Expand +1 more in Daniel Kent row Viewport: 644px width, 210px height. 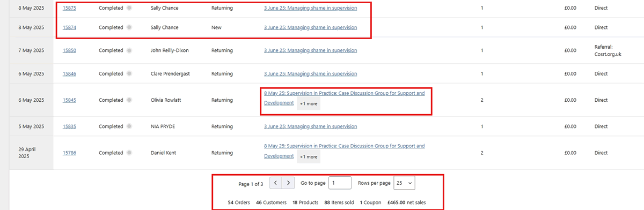pos(309,156)
